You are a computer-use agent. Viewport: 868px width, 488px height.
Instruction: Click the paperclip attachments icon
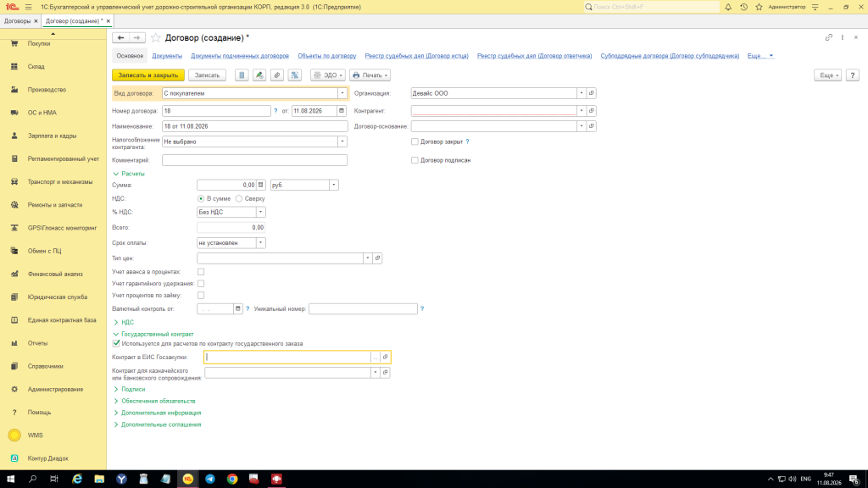tap(277, 75)
